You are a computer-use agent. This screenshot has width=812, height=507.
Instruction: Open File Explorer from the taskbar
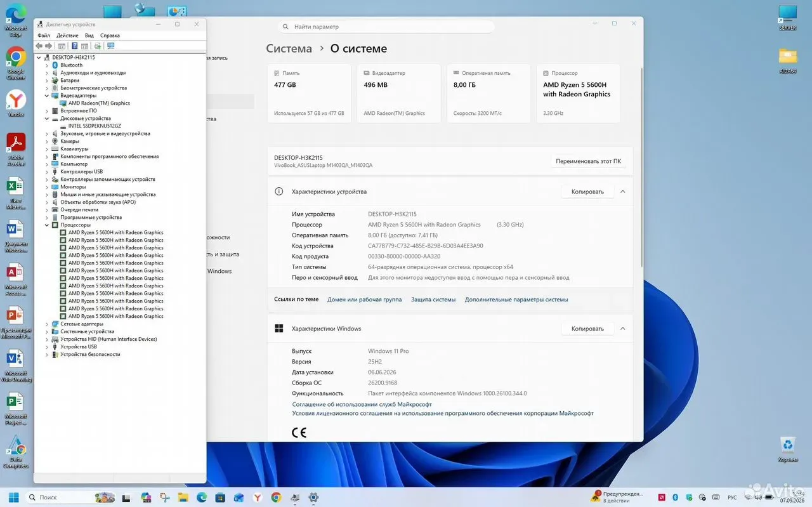(183, 497)
